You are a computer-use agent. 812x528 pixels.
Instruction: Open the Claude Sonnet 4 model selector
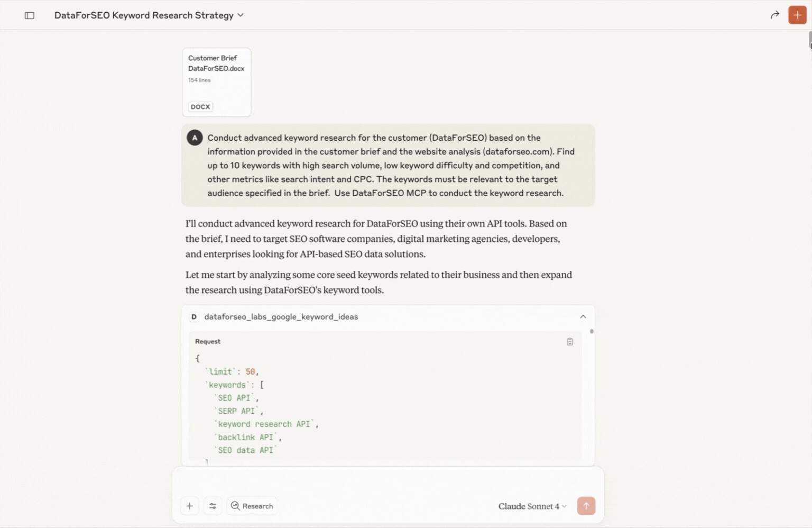pyautogui.click(x=532, y=506)
